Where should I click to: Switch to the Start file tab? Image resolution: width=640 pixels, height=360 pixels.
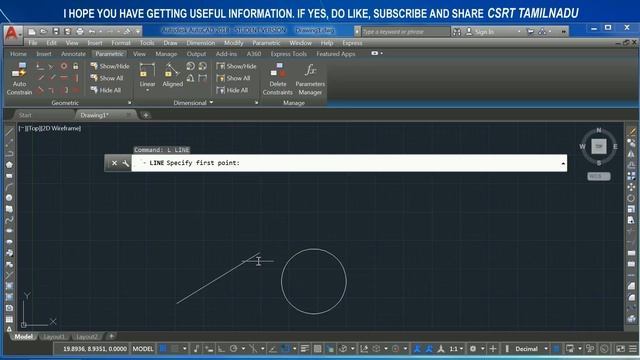pos(25,115)
